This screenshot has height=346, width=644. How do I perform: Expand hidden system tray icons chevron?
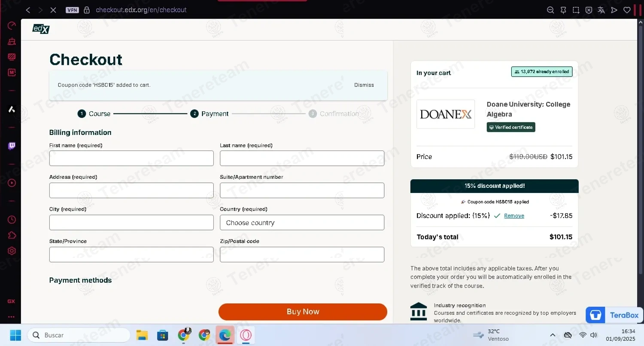(x=553, y=335)
